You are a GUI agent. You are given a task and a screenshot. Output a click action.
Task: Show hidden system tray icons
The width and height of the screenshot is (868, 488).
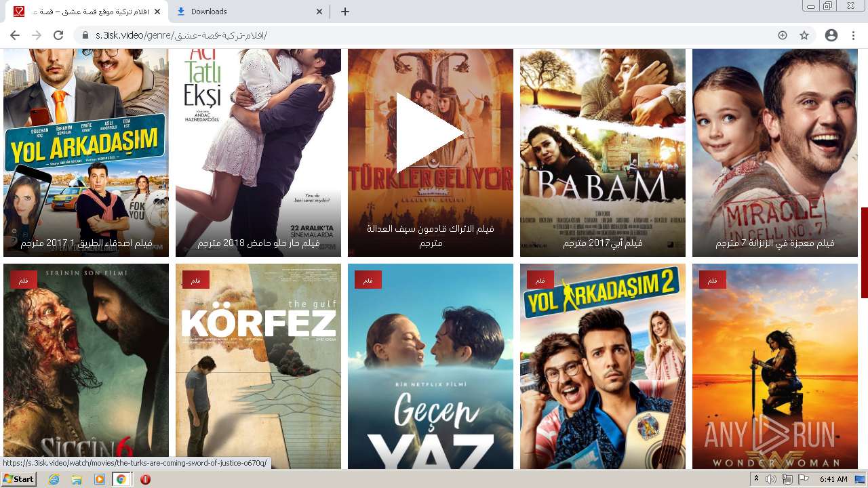757,479
